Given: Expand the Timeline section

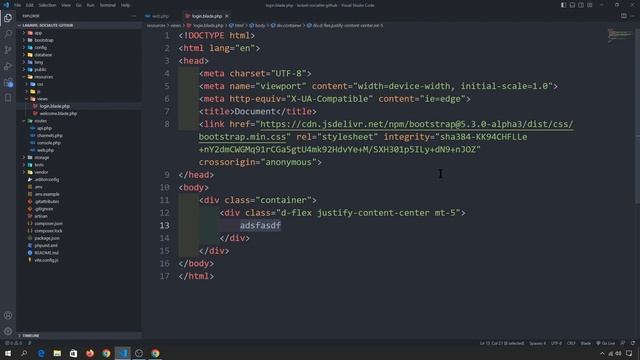Looking at the screenshot, I should pos(31,336).
